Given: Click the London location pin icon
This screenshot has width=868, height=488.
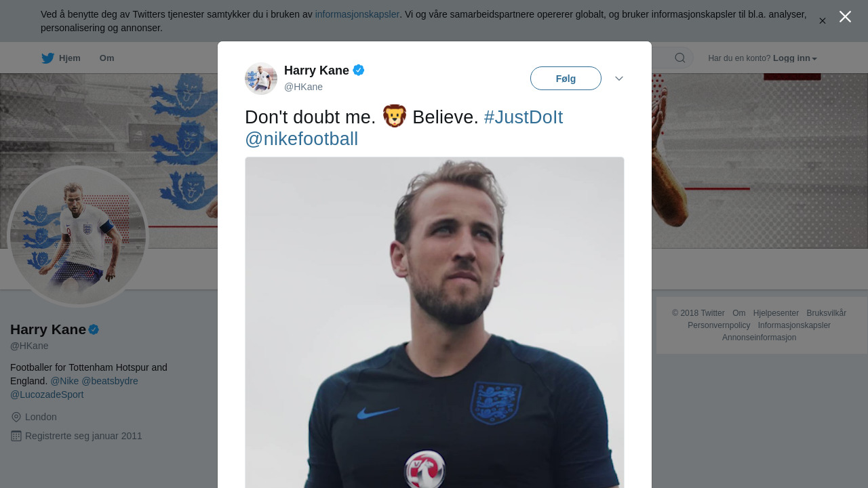Looking at the screenshot, I should pos(16,417).
